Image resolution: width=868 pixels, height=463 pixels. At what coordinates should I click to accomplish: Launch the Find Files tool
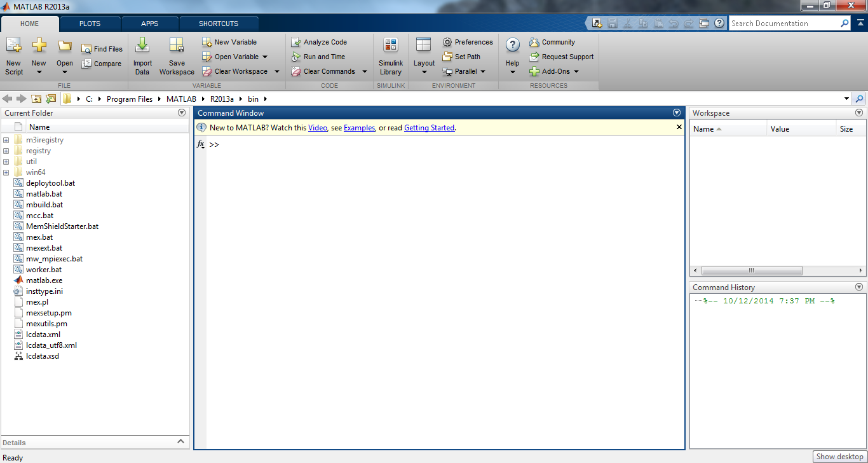click(x=102, y=49)
